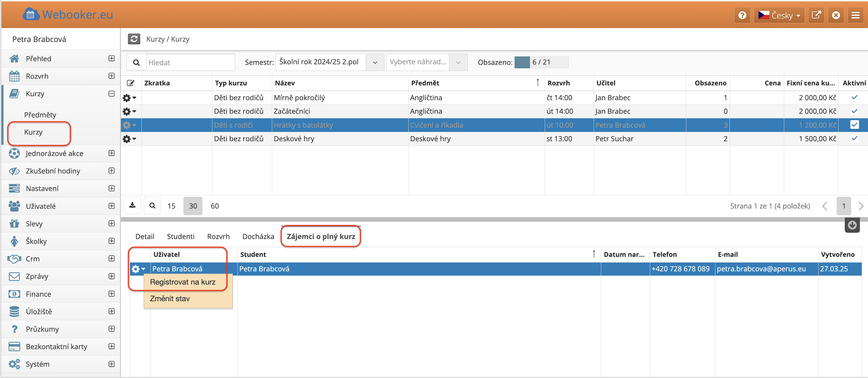
Task: Toggle Aktivní checkbox for Hrátky s batolátky
Action: pos(854,125)
